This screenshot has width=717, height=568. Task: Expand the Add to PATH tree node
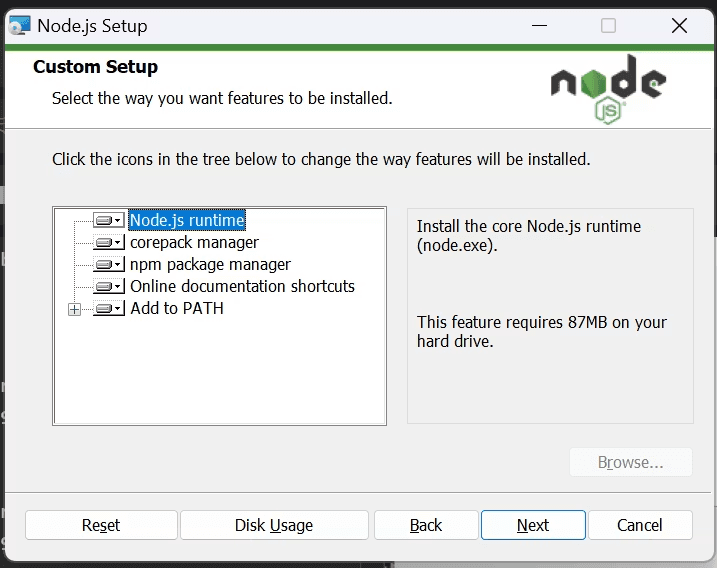pyautogui.click(x=74, y=310)
